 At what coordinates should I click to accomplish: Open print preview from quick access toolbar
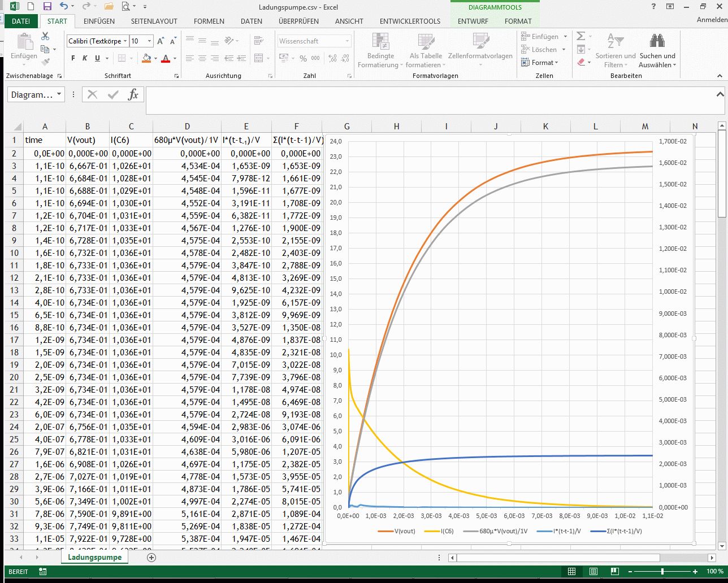click(x=126, y=7)
